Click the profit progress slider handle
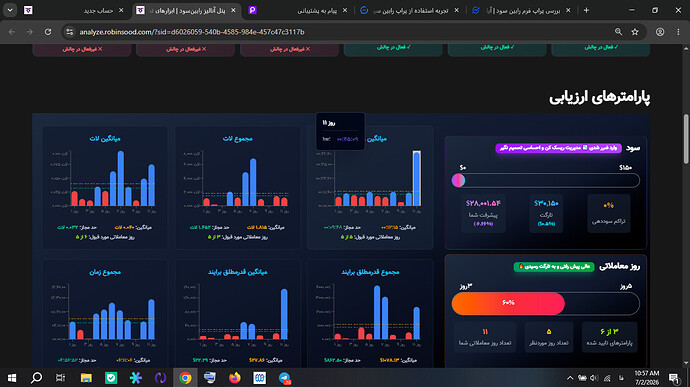Viewport: 690px width, 387px height. point(458,180)
